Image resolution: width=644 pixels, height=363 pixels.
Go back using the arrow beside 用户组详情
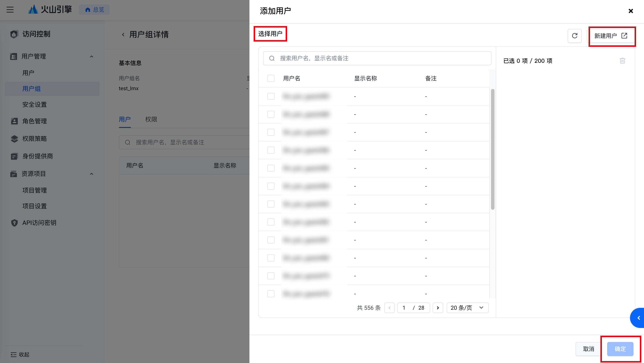coord(123,34)
